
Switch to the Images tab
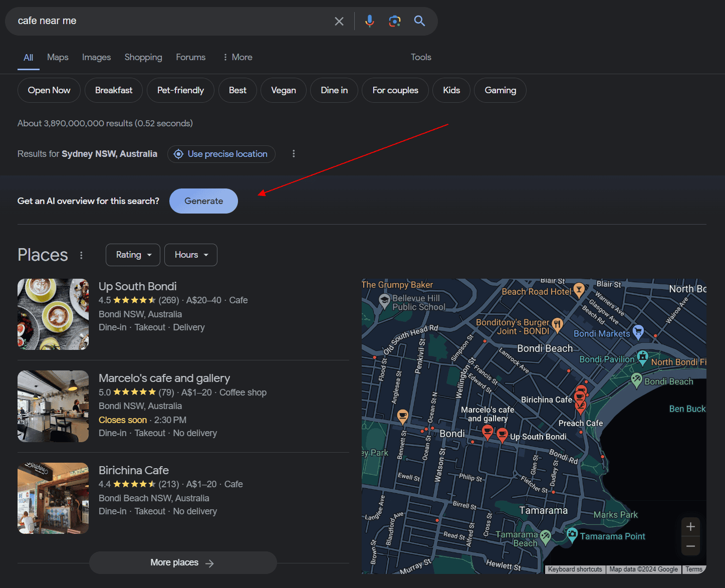(x=96, y=57)
